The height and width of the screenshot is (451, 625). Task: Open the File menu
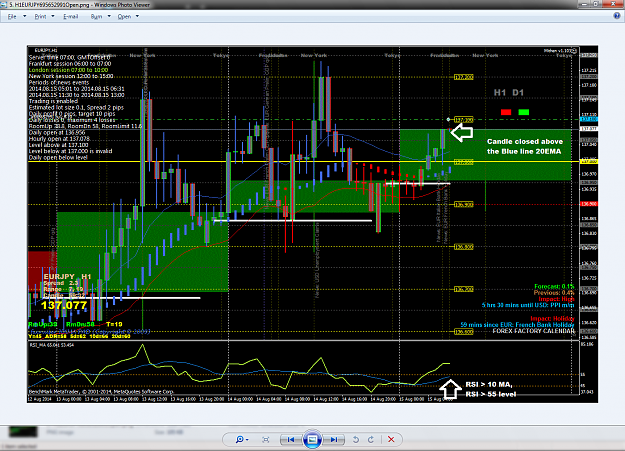click(16, 16)
